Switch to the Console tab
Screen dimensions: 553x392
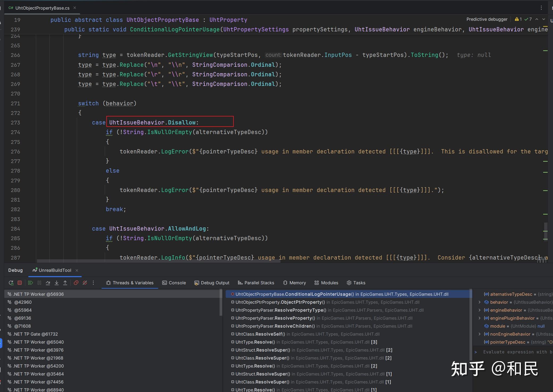point(174,283)
